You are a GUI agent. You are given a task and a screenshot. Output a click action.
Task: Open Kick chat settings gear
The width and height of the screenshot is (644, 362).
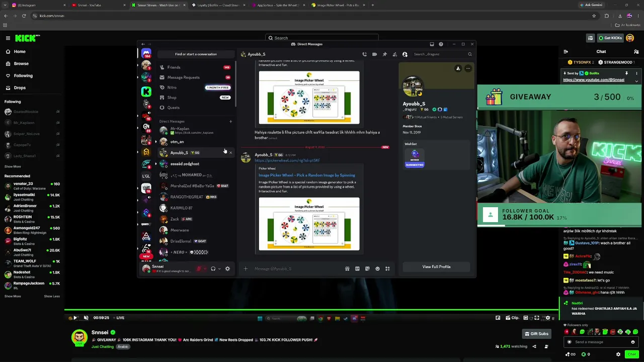coord(618,354)
